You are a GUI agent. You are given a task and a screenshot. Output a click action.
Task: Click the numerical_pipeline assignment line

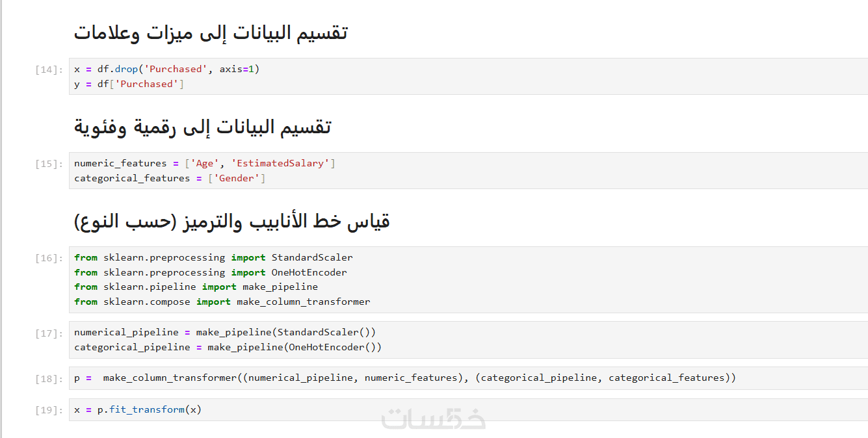point(225,332)
